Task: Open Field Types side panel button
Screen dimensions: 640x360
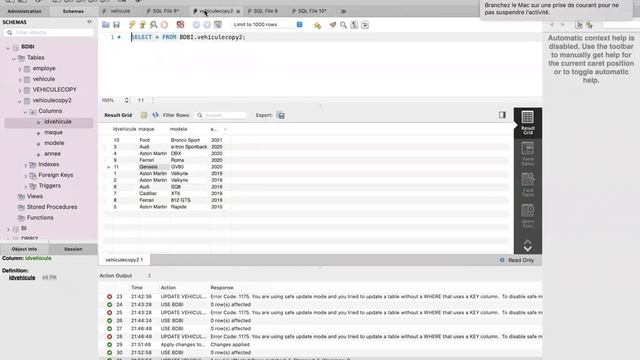Action: pyautogui.click(x=528, y=184)
